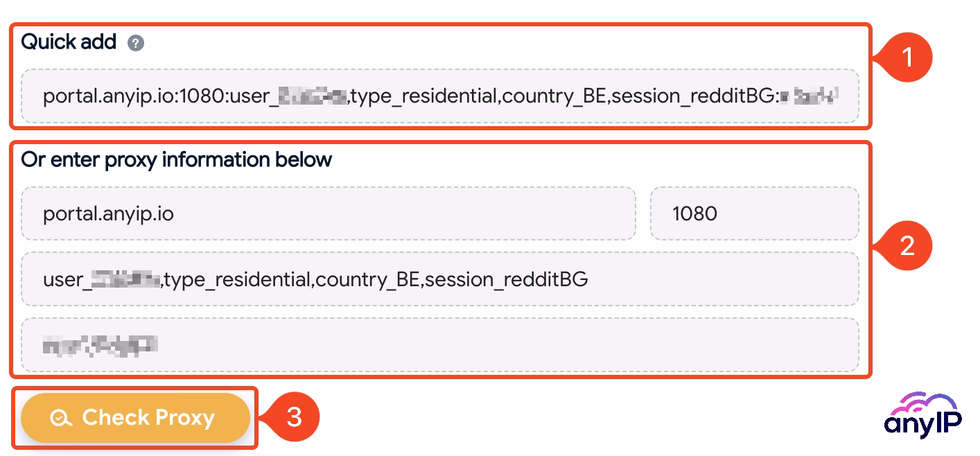Select the portal.anyip.io hostname field

tap(328, 213)
